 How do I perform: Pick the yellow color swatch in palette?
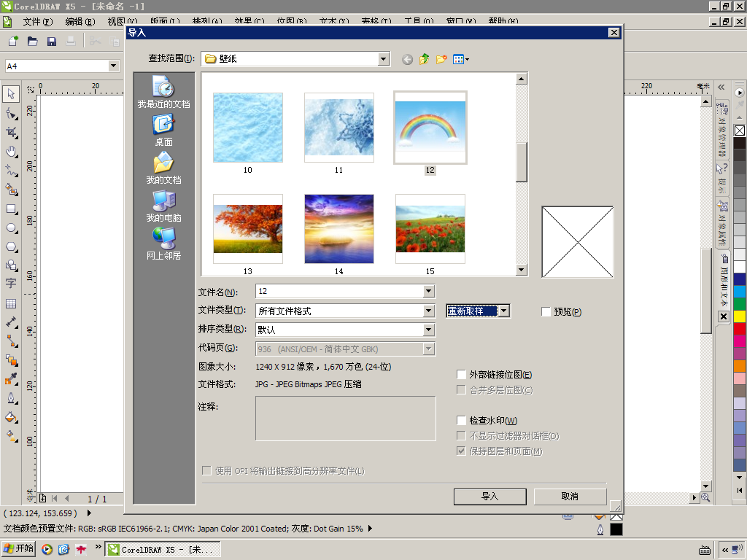click(740, 316)
